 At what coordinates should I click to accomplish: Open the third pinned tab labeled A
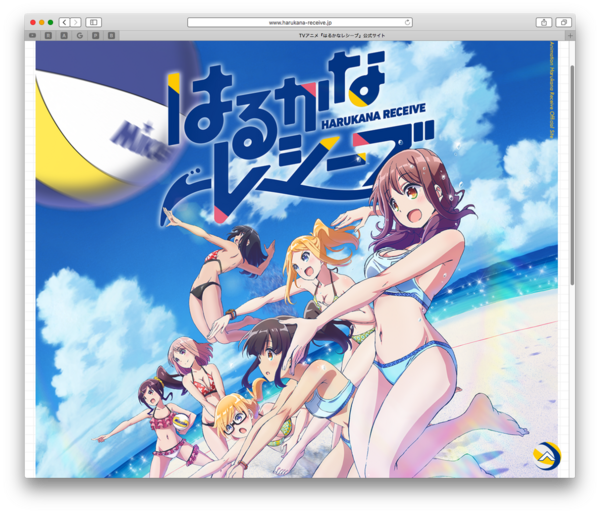click(64, 35)
